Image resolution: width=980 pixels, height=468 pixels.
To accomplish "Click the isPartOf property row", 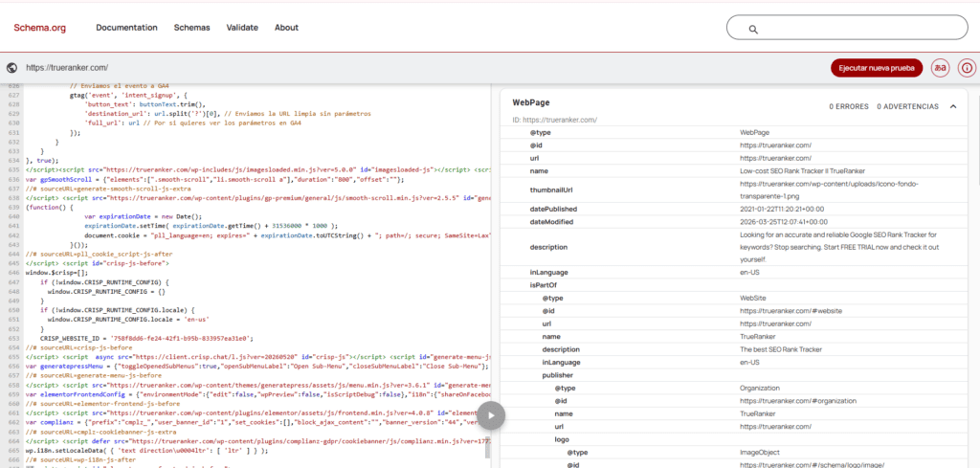I will pyautogui.click(x=734, y=285).
